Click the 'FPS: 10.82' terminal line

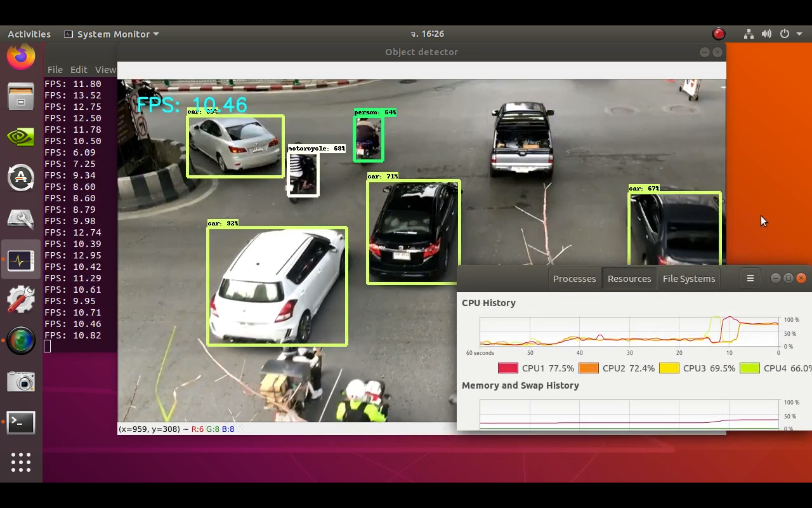point(73,335)
